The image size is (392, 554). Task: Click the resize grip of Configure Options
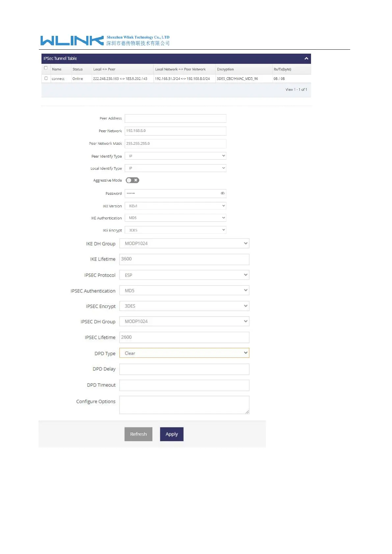[x=247, y=412]
